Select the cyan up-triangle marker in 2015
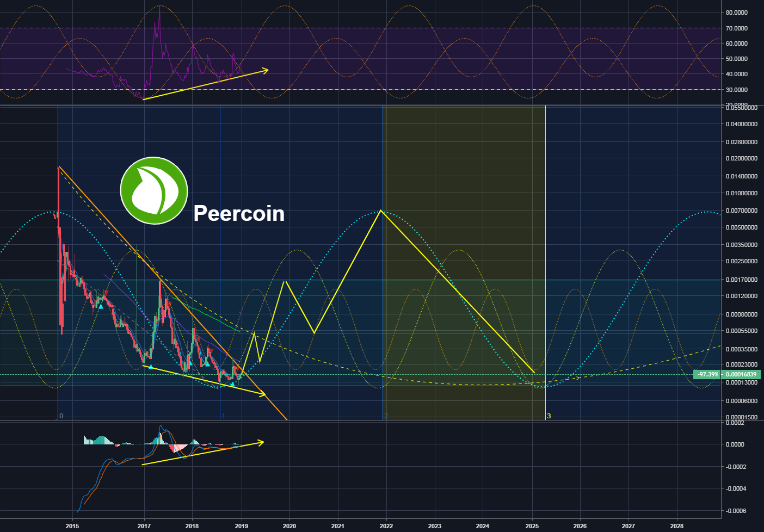The image size is (764, 532). point(101,307)
